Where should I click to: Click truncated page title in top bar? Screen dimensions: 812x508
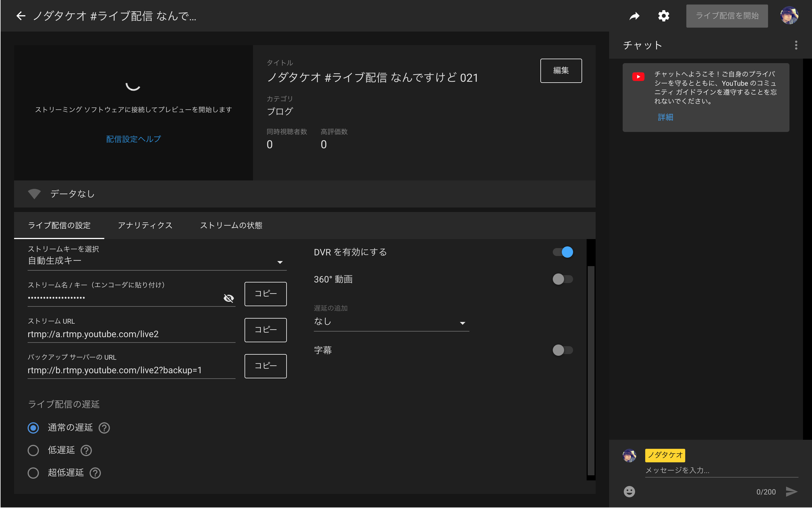pyautogui.click(x=114, y=16)
